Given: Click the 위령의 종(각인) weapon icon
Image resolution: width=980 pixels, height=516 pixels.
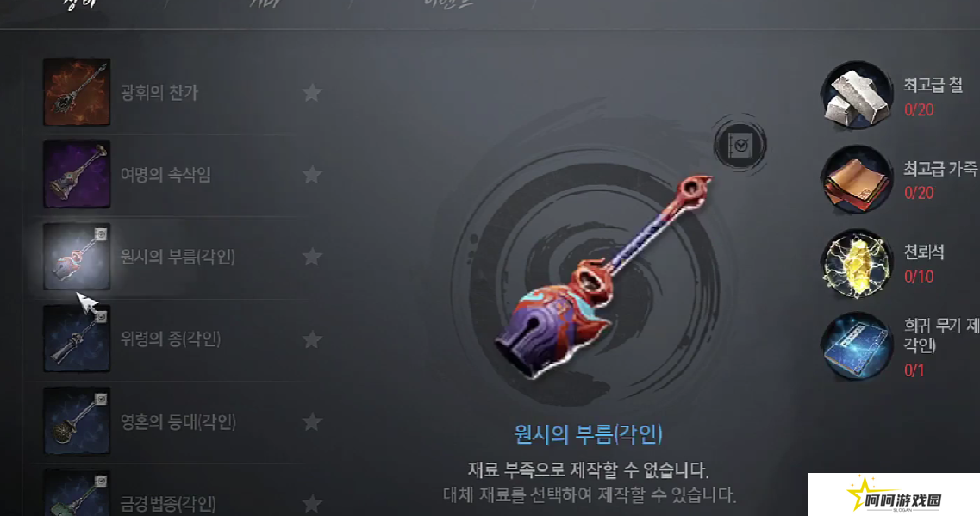Looking at the screenshot, I should click(x=77, y=339).
